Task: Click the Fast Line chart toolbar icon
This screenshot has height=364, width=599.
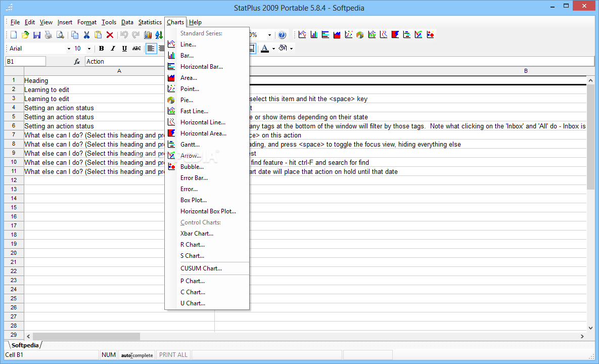Action: [372, 35]
